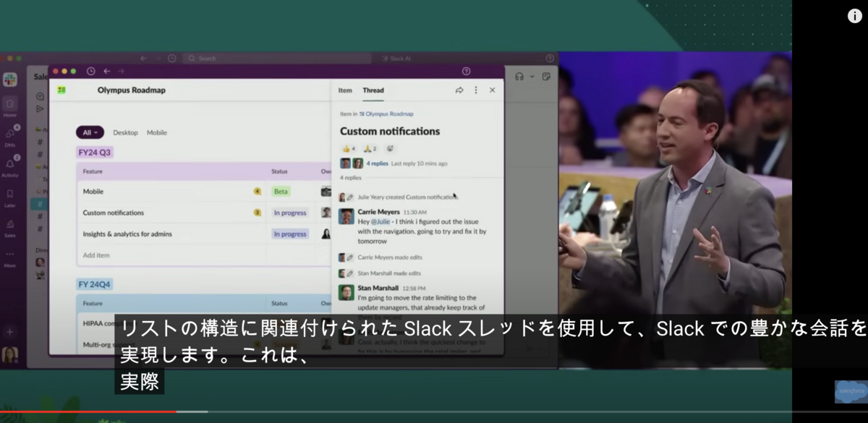Viewport: 868px width, 423px height.
Task: Click the thumbs up reaction
Action: (349, 149)
